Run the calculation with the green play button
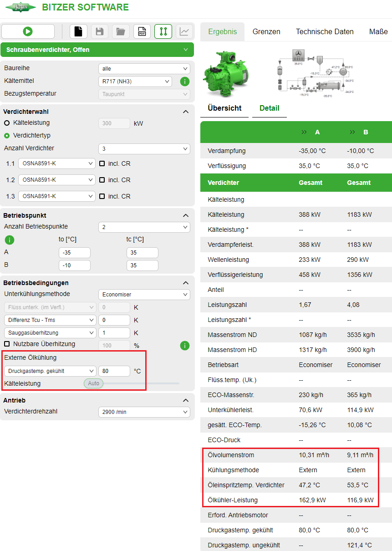 [x=28, y=31]
